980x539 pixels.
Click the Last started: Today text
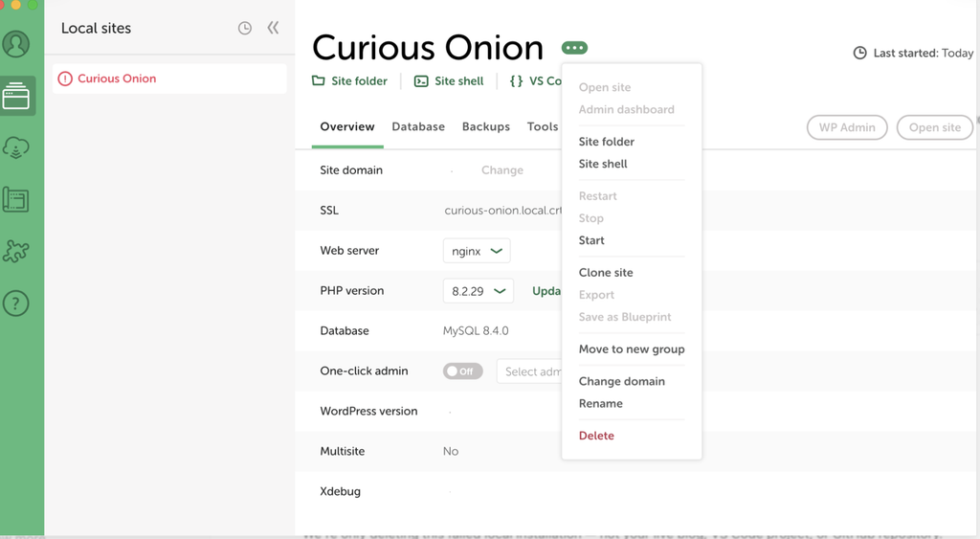pos(924,54)
